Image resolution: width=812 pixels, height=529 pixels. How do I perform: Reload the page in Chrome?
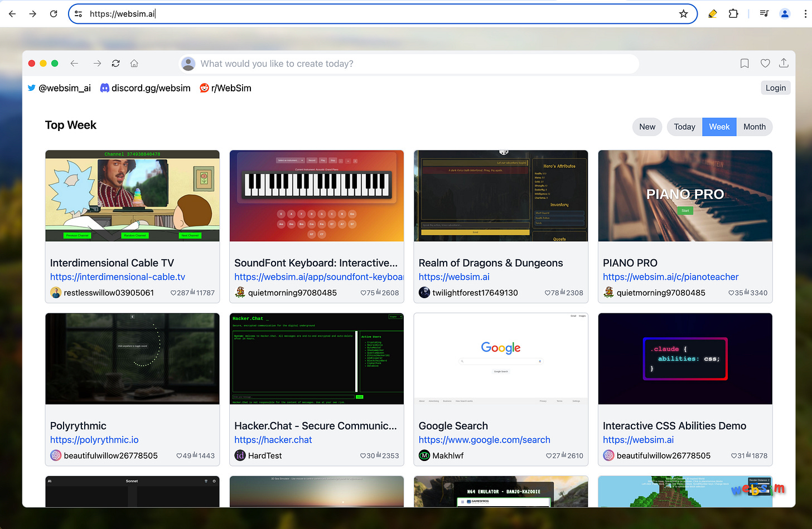(x=54, y=14)
